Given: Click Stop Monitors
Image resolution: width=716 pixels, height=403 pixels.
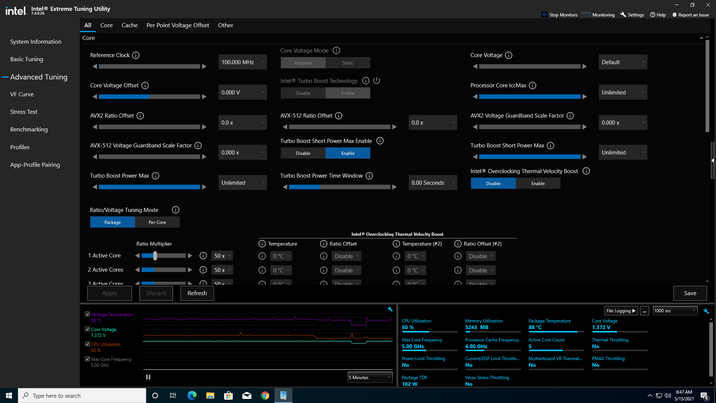Looking at the screenshot, I should (x=559, y=15).
